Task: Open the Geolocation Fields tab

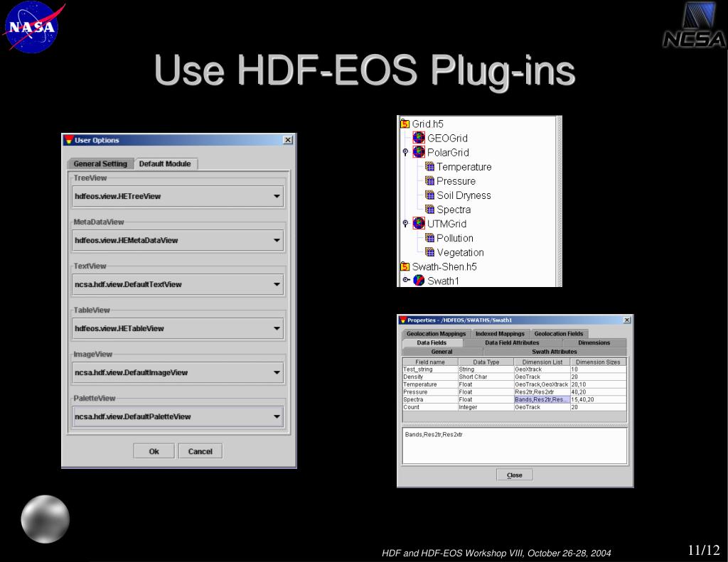Action: coord(559,334)
